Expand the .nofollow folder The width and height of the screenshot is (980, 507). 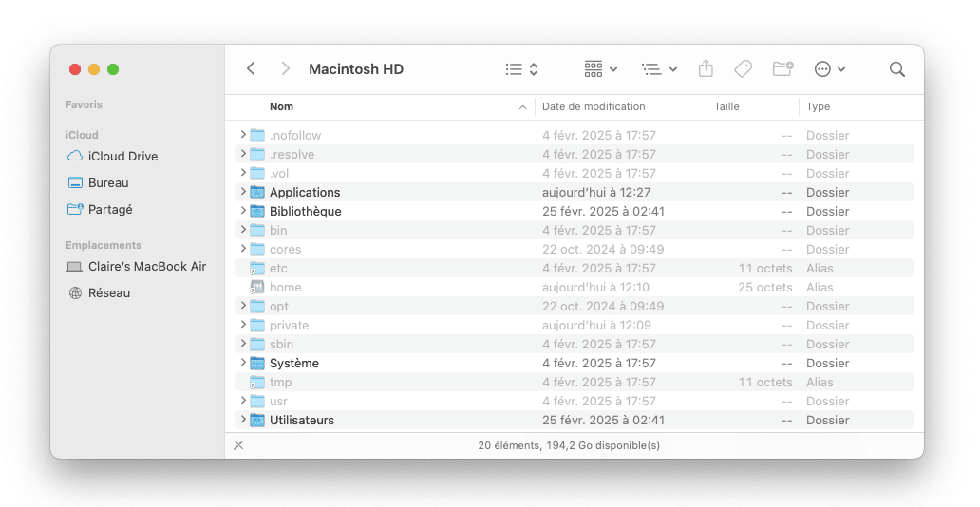243,135
